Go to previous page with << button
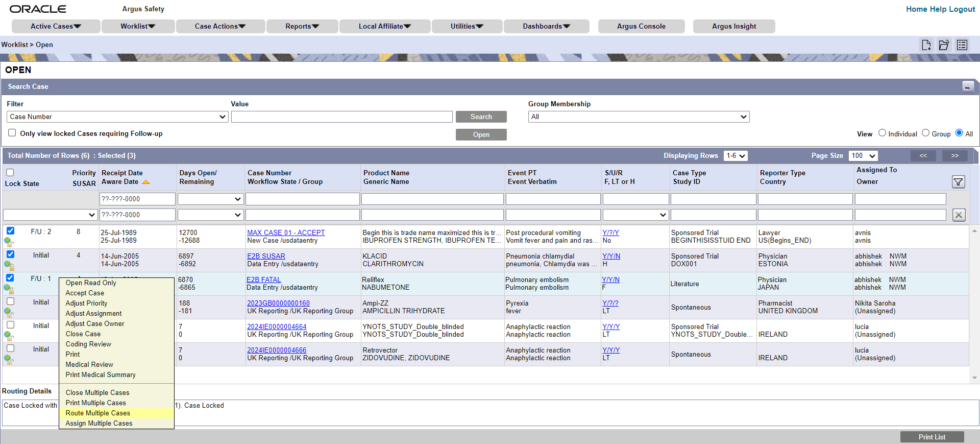The height and width of the screenshot is (444, 980). pyautogui.click(x=923, y=156)
